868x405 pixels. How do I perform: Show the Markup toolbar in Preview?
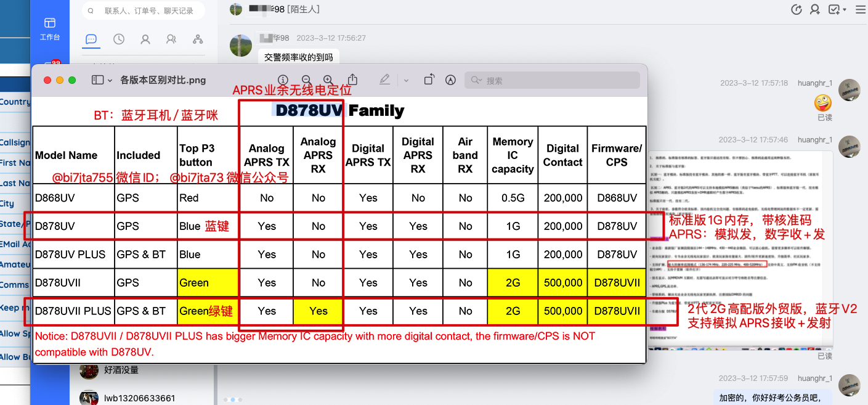coord(450,80)
